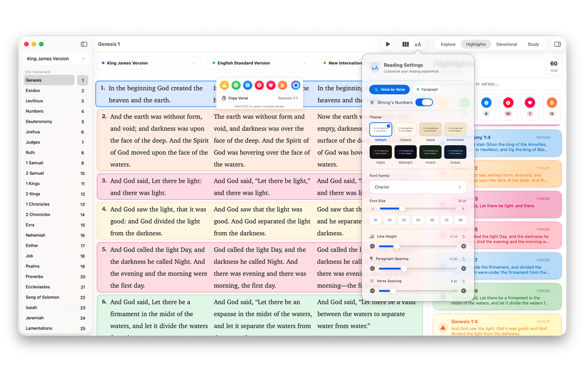This screenshot has width=588, height=368.
Task: Open the translation dropdown in sidebar
Action: pos(56,59)
